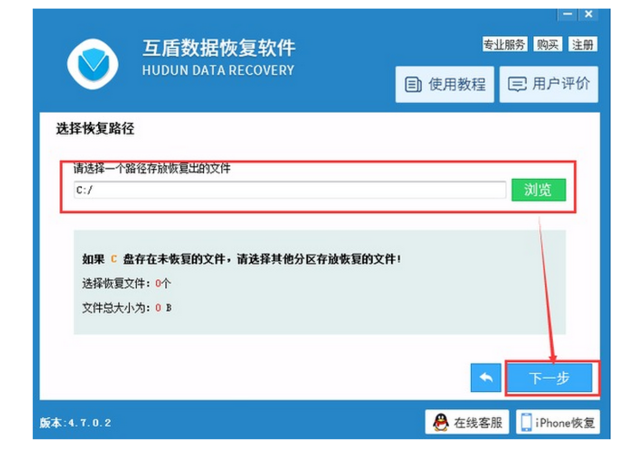The width and height of the screenshot is (620, 453).
Task: Go back with the return arrow button
Action: [486, 378]
